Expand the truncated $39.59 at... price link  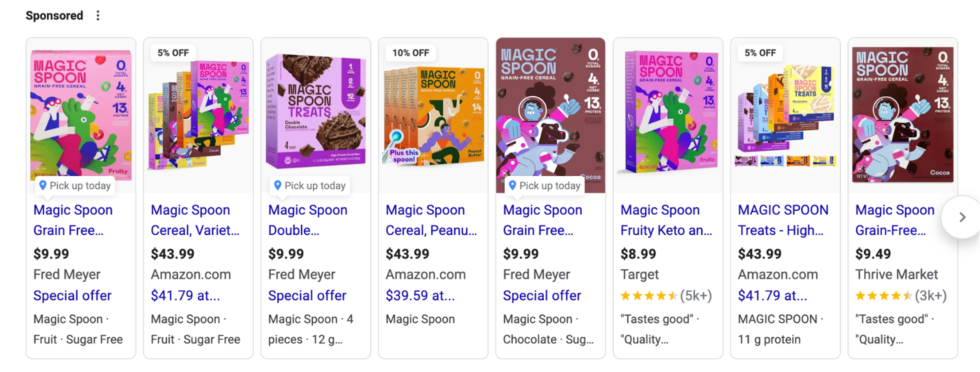click(420, 295)
